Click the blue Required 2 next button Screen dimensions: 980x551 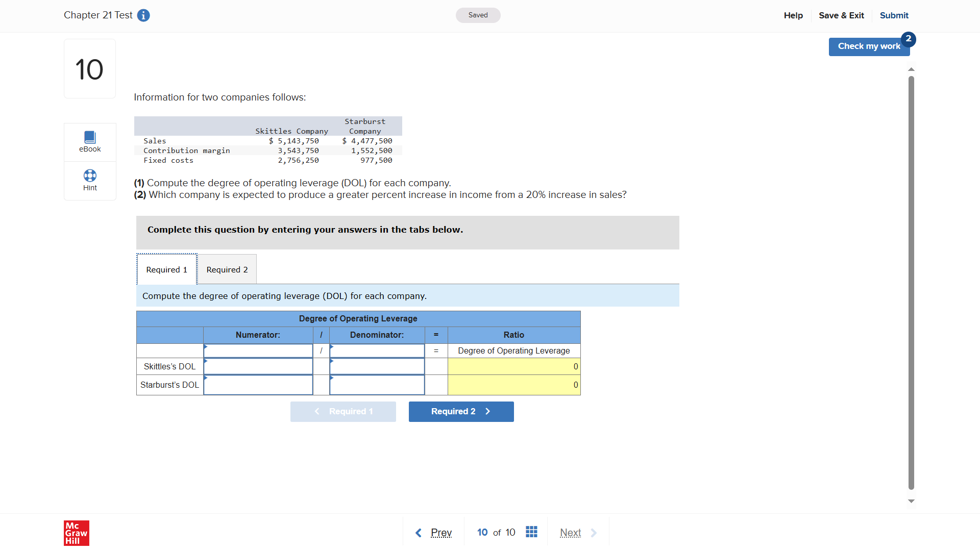point(461,411)
